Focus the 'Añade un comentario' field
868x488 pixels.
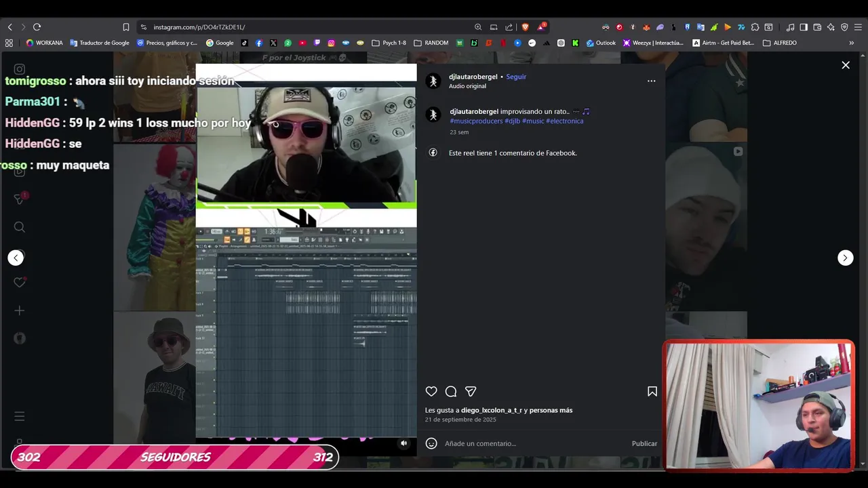point(536,443)
